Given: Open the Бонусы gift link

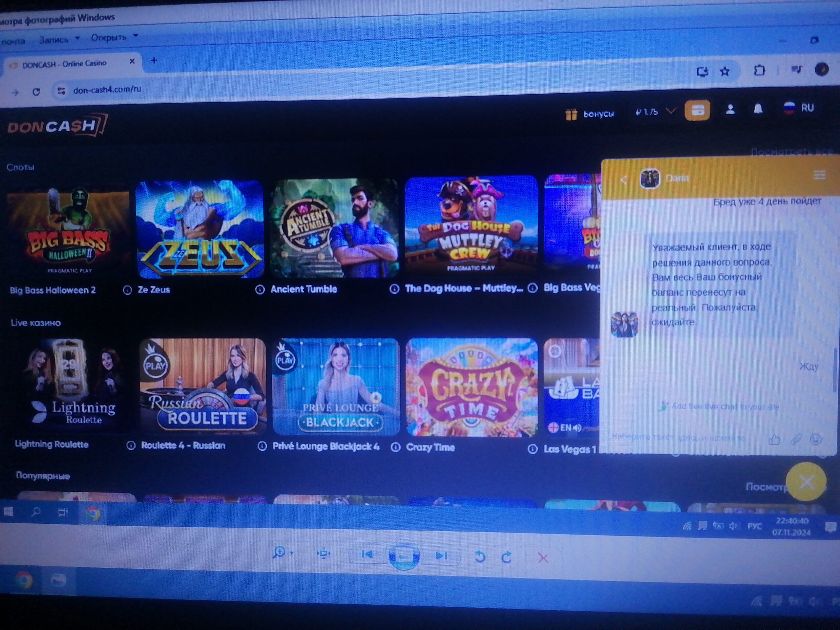Looking at the screenshot, I should coord(589,114).
